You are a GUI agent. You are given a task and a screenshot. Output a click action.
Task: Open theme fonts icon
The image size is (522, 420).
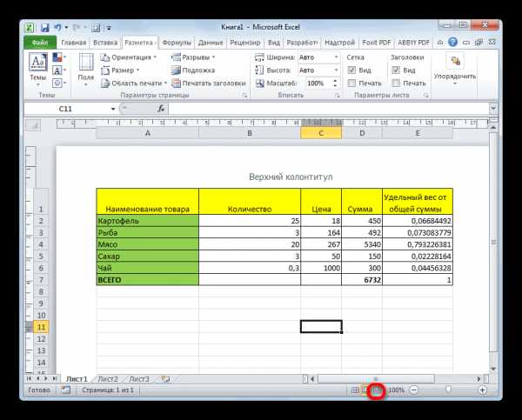[59, 70]
